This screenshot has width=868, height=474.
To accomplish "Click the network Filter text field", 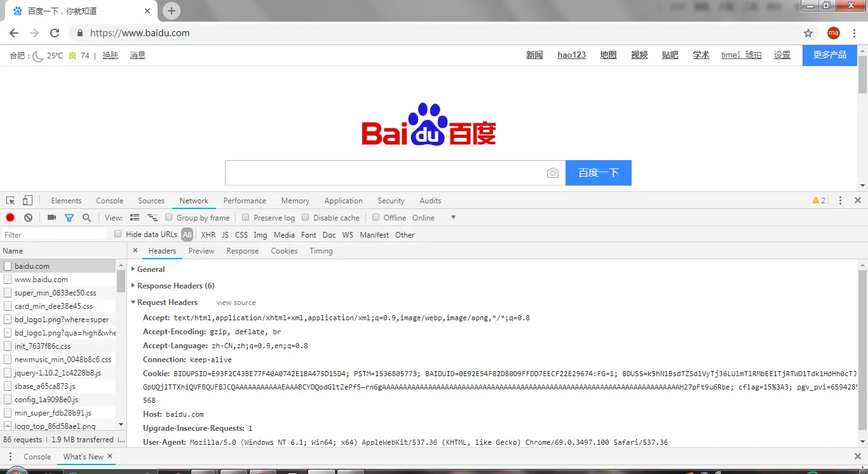I will pos(54,234).
